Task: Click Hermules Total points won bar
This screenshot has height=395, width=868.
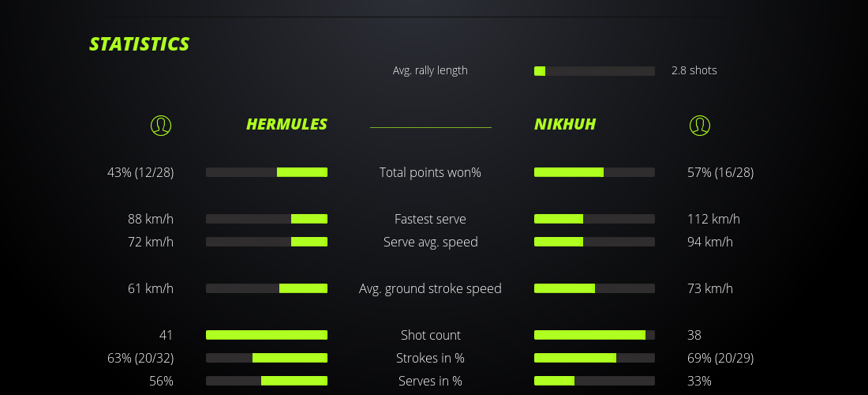Action: coord(267,172)
